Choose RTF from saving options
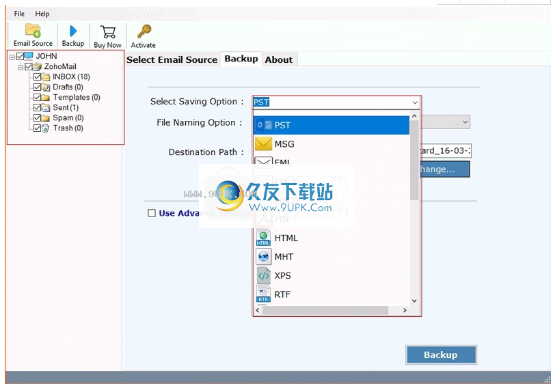553x392 pixels. (331, 294)
